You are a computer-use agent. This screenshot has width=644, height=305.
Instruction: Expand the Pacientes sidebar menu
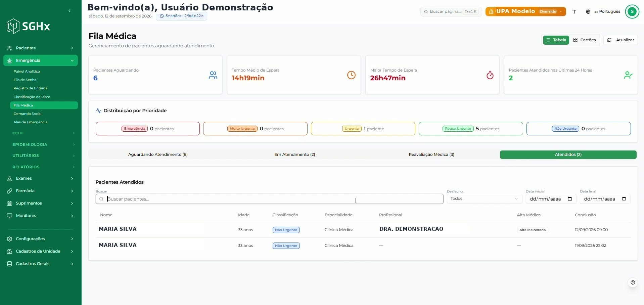coord(41,48)
